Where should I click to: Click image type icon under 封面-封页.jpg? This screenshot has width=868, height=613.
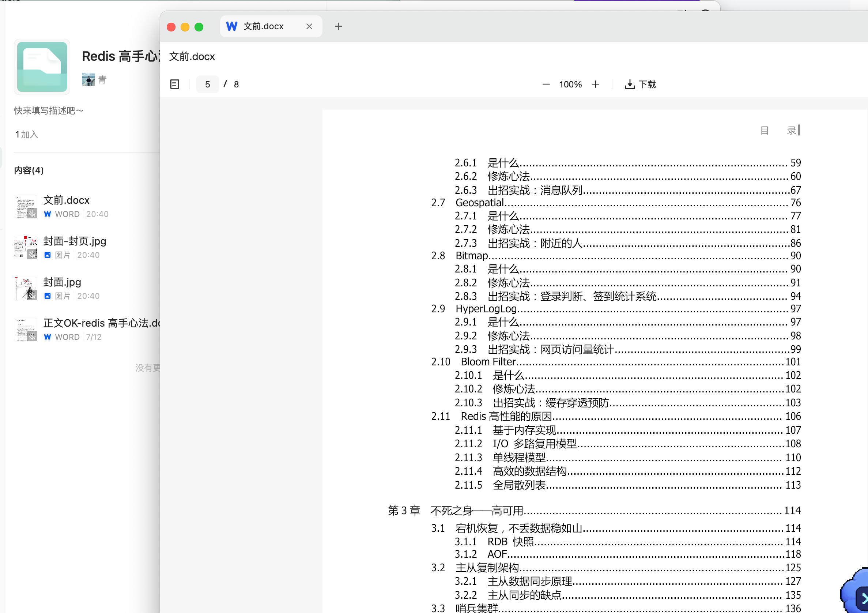47,255
